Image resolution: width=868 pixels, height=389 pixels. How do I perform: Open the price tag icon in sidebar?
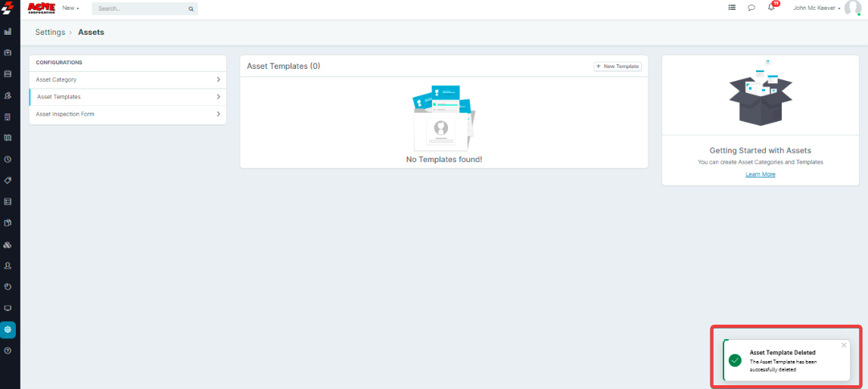pos(8,180)
